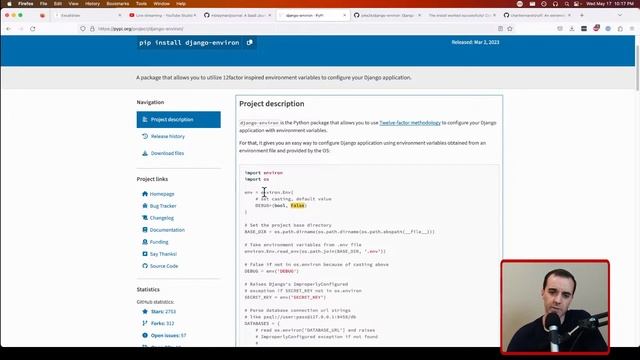Open macOS Spotlight search
Viewport: 640px width, 360px height.
coord(567,4)
